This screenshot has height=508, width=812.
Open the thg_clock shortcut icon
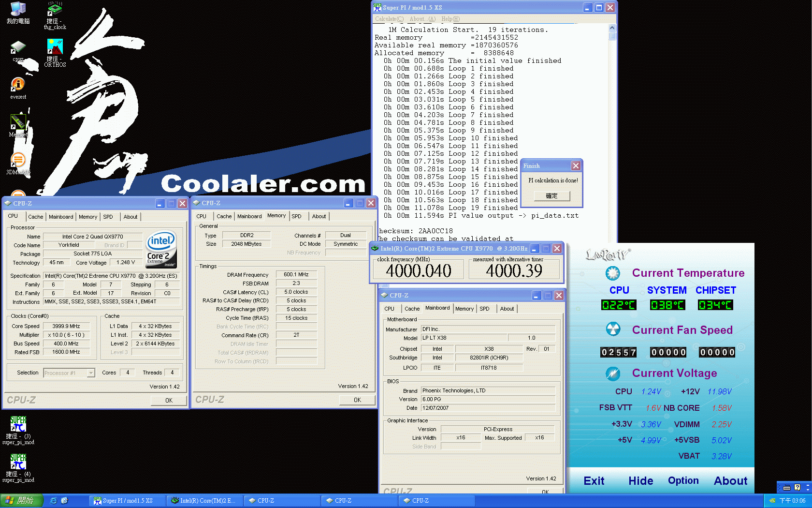tap(55, 15)
